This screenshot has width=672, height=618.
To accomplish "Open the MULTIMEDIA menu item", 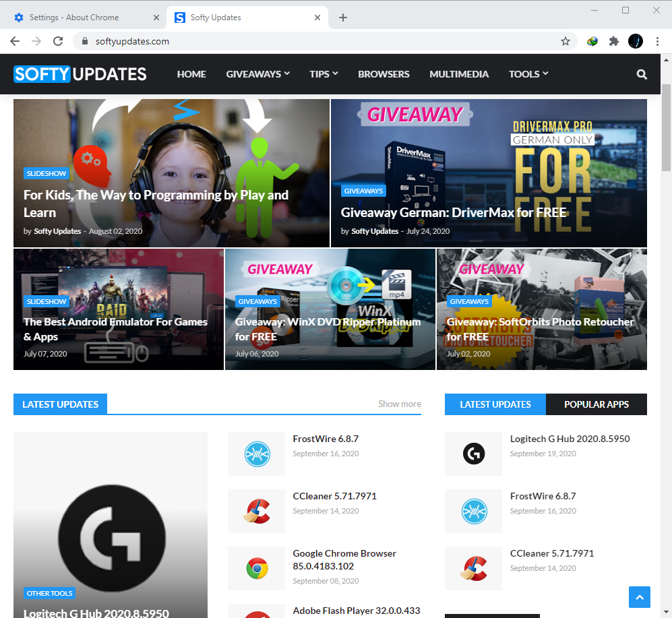I will (459, 74).
